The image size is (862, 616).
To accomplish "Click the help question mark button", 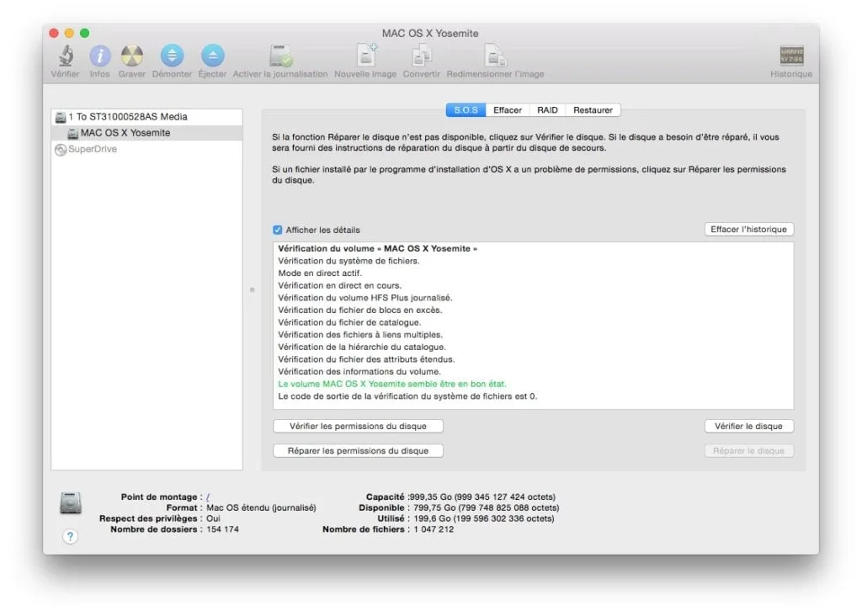I will click(71, 536).
